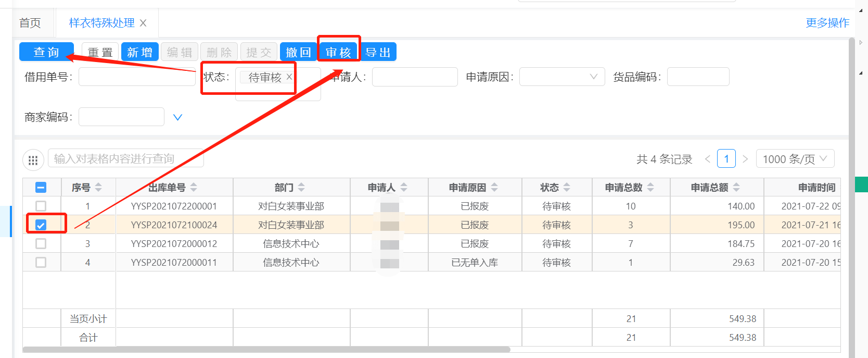This screenshot has height=358, width=868.
Task: Open the 1000 条/页 page size dropdown
Action: (x=795, y=159)
